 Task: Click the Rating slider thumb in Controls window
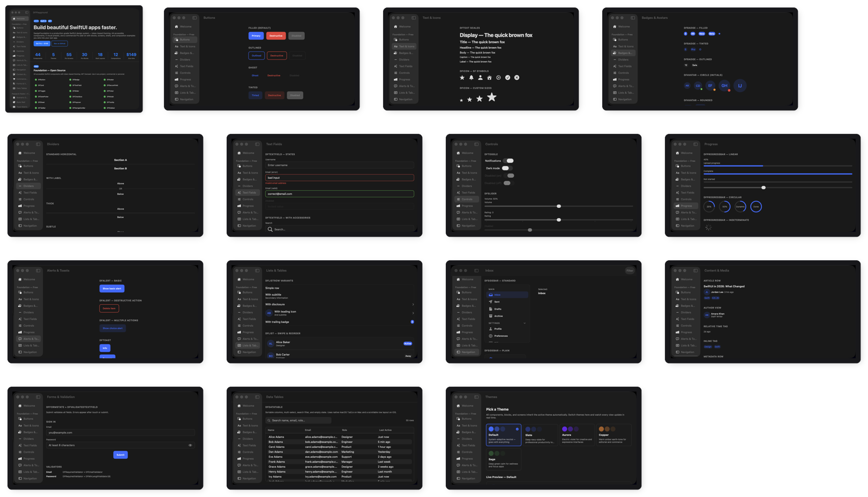(x=559, y=220)
